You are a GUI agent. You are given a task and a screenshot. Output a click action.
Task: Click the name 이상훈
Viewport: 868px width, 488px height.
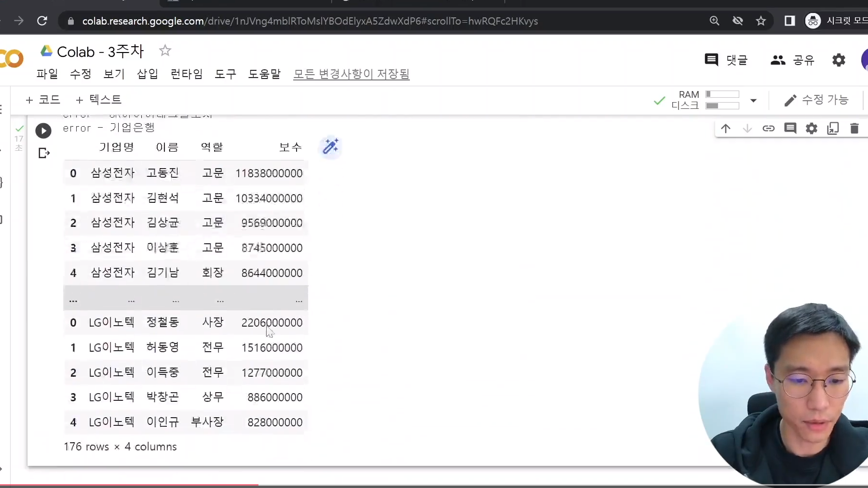point(163,248)
